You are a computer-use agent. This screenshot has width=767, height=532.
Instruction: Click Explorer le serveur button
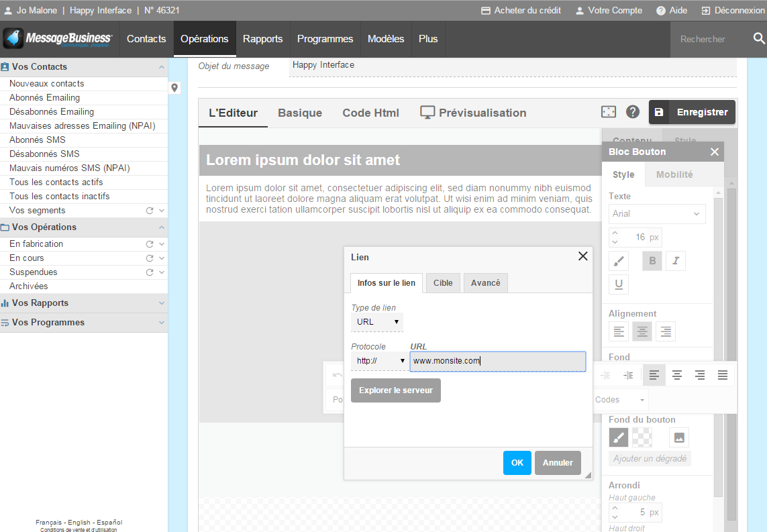point(395,390)
